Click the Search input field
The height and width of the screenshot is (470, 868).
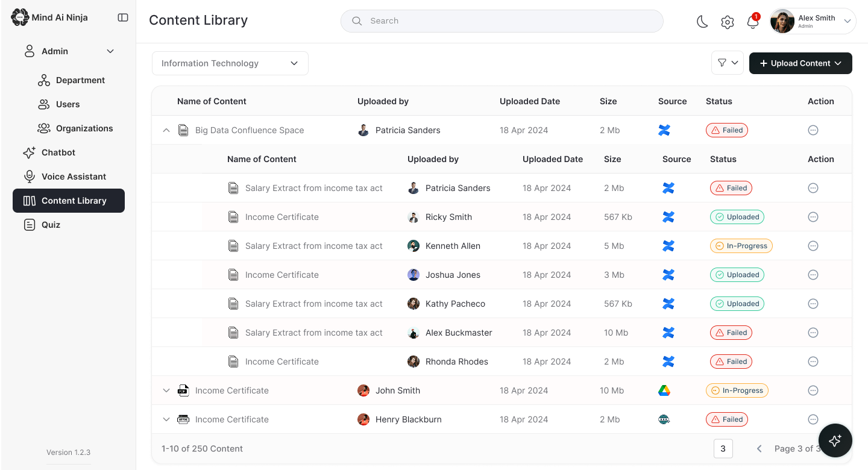coord(502,21)
